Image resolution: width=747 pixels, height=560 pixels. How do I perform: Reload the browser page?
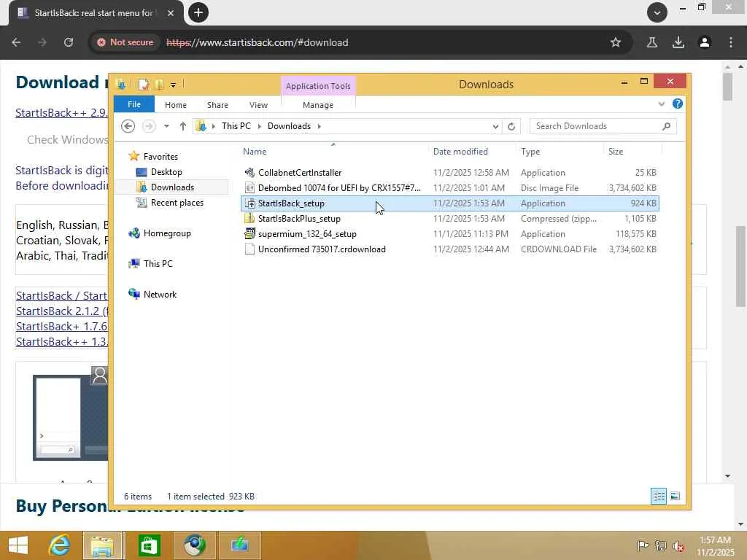tap(69, 42)
